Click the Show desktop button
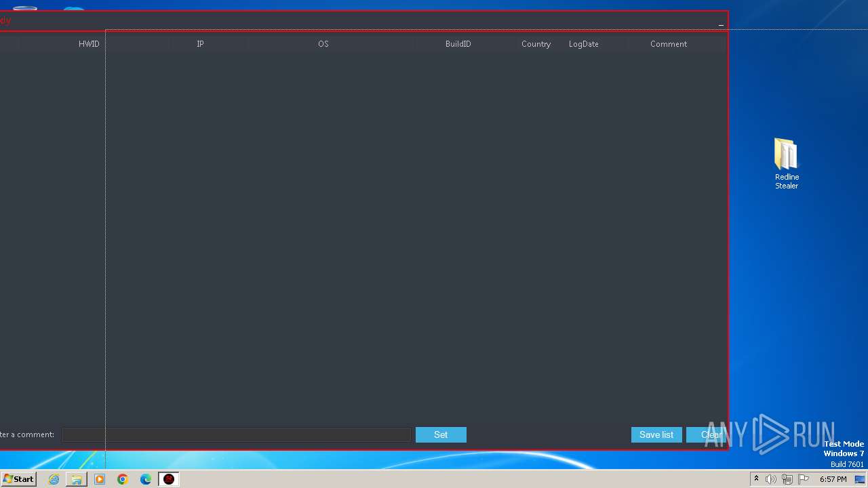This screenshot has height=488, width=868. (x=860, y=479)
